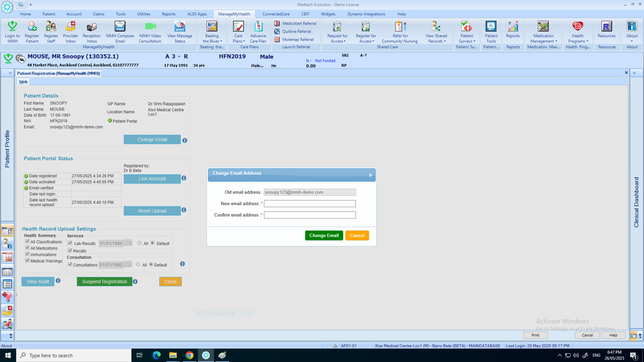The image size is (644, 362).
Task: Click New email address field
Action: (310, 204)
